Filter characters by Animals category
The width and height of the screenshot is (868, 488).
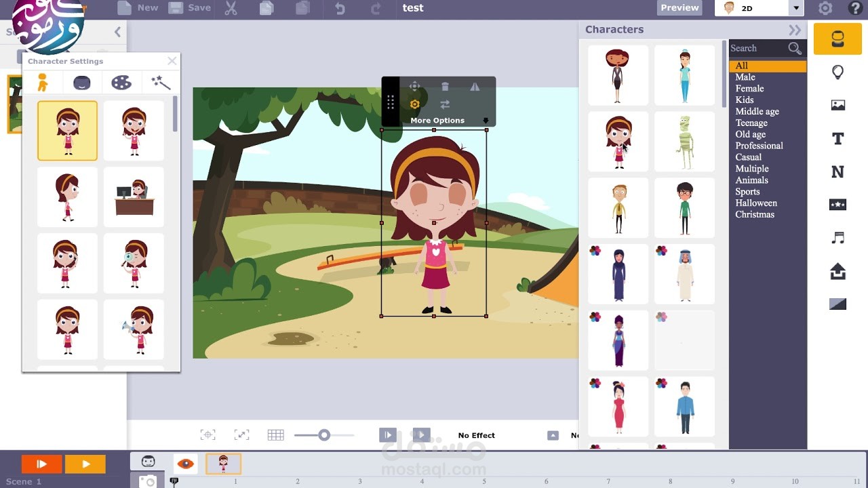click(x=751, y=180)
